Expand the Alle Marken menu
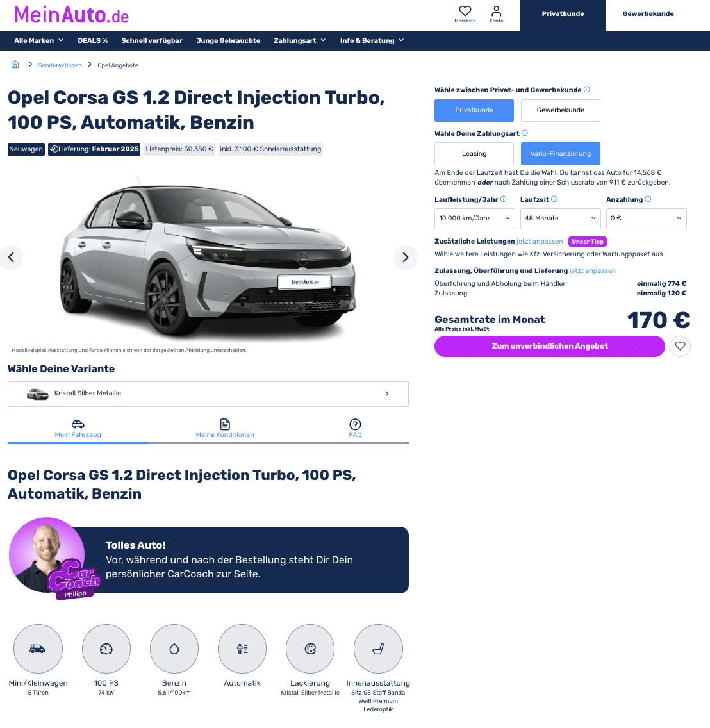 38,41
